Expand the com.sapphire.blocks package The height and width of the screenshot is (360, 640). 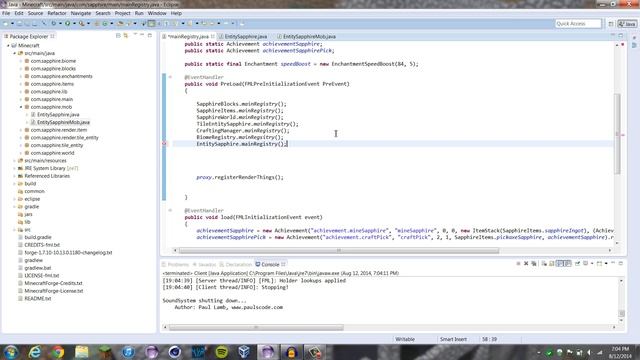tap(21, 69)
